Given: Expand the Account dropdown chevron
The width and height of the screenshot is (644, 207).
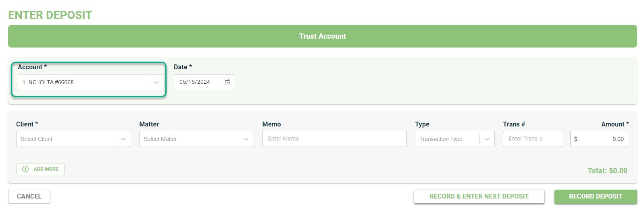Looking at the screenshot, I should [x=156, y=82].
